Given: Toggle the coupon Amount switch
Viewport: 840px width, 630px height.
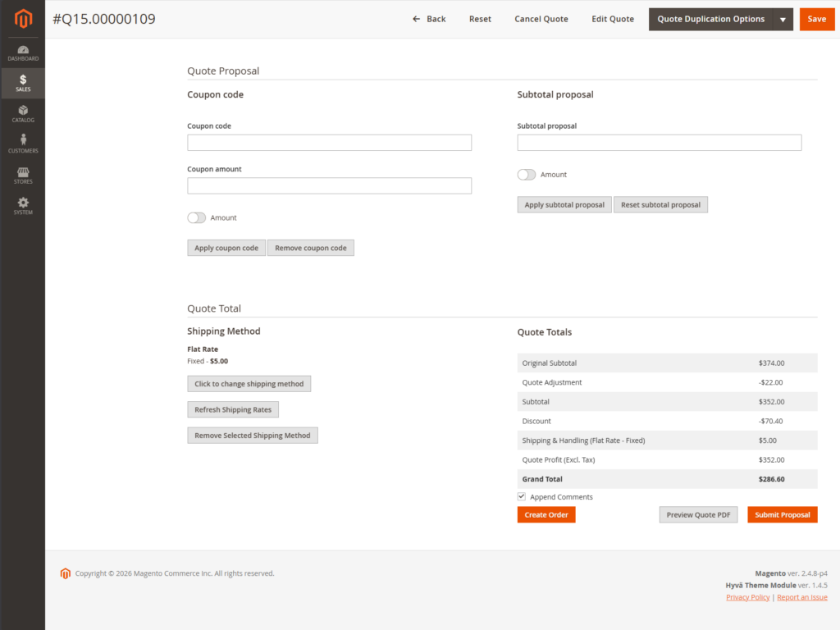Looking at the screenshot, I should pos(197,217).
